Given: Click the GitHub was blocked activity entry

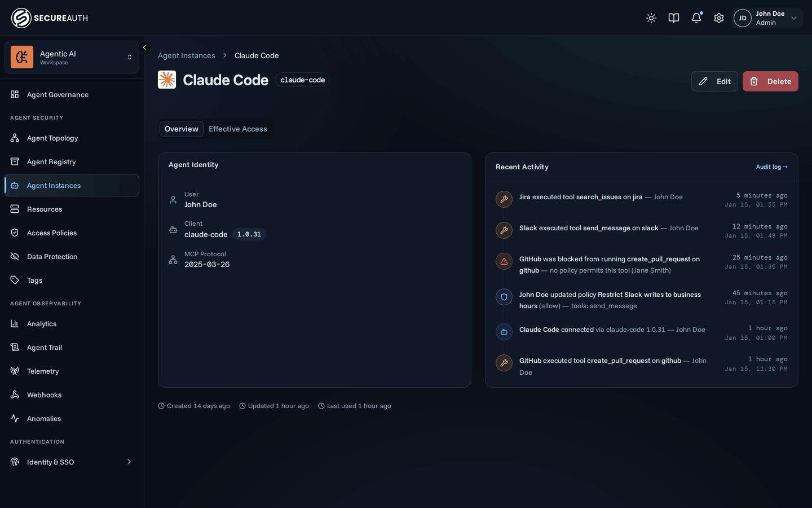Looking at the screenshot, I should (642, 264).
